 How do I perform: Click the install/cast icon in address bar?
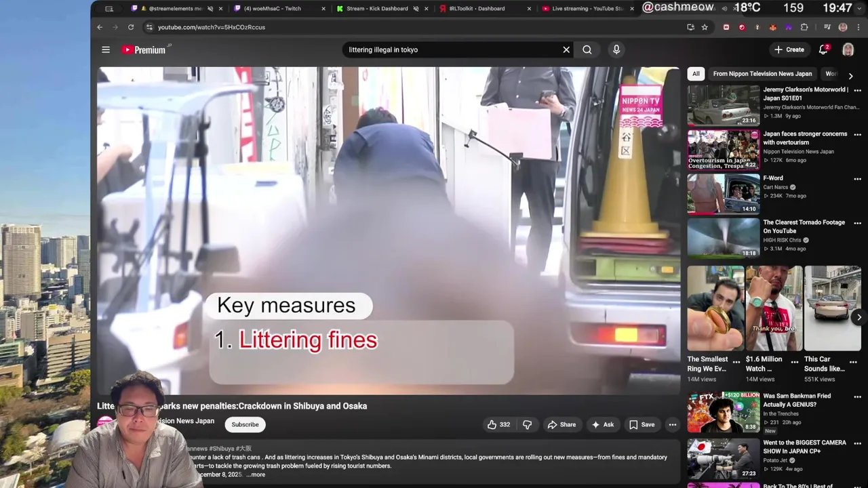pos(690,27)
